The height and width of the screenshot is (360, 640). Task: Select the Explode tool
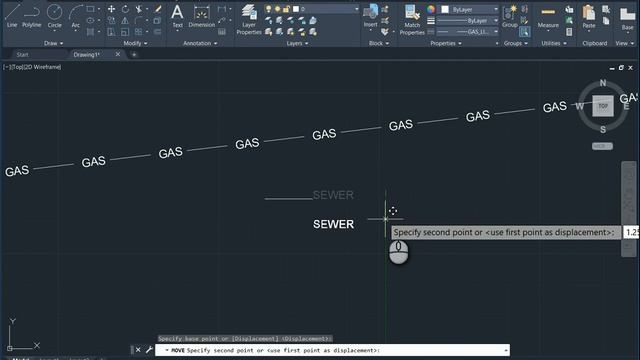[158, 20]
